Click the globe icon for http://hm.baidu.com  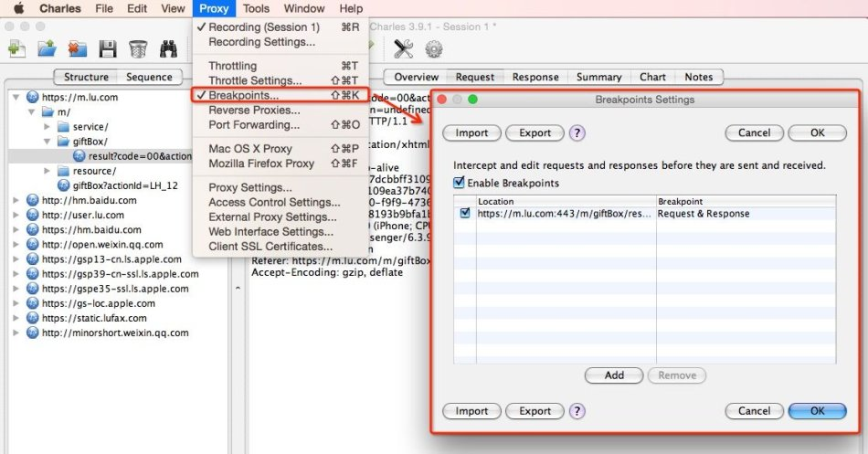tap(33, 200)
